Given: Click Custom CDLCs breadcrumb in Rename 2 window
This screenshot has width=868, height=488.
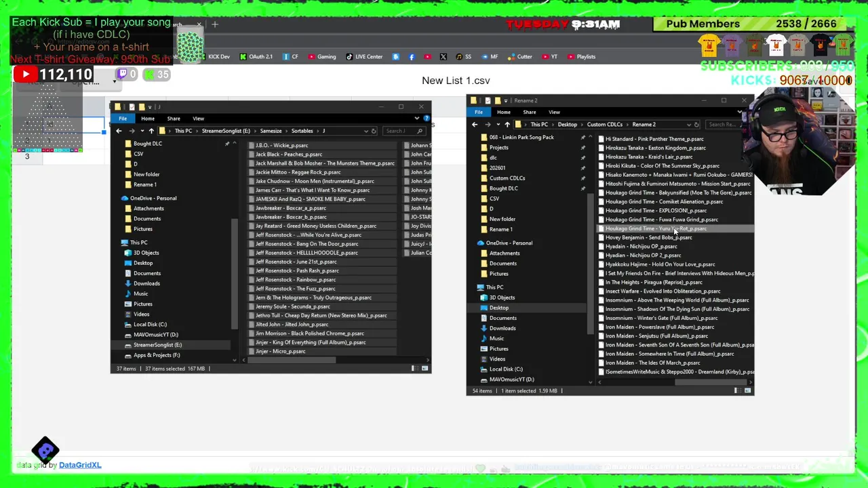Looking at the screenshot, I should tap(604, 125).
